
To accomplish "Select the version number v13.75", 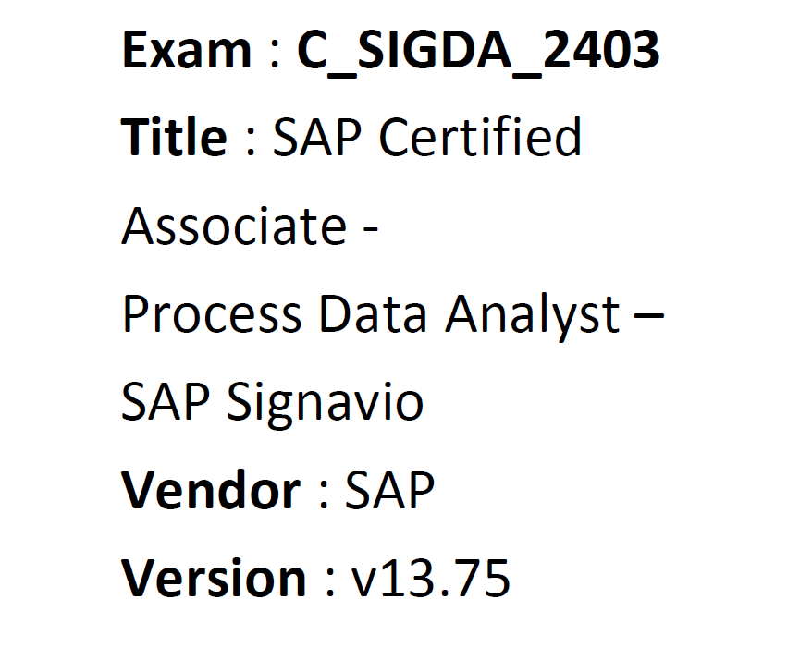I will (x=431, y=579).
